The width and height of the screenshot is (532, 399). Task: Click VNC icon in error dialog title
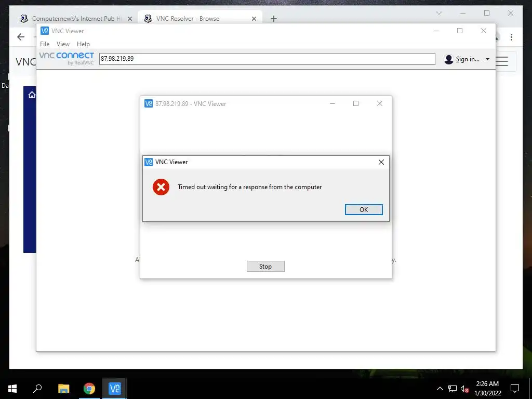(x=149, y=162)
